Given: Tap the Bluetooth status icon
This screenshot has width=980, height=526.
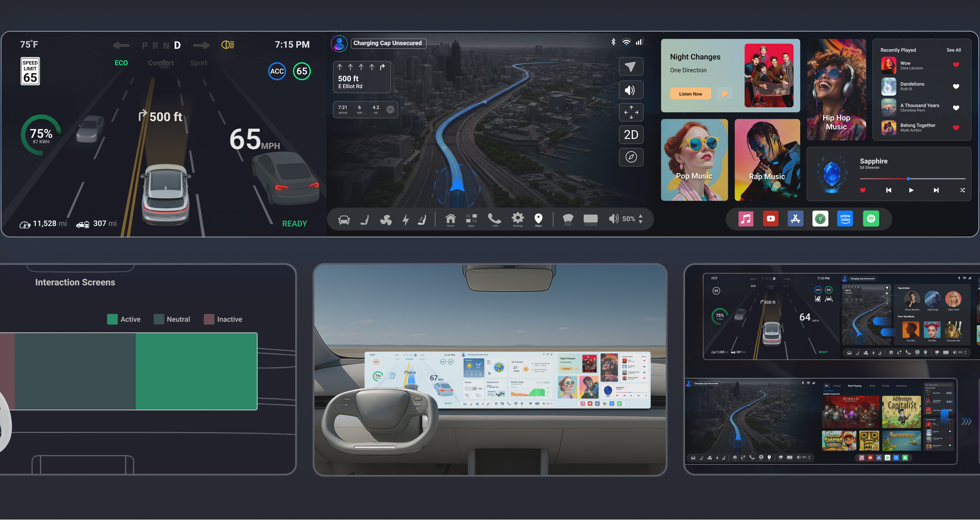Looking at the screenshot, I should [x=613, y=42].
